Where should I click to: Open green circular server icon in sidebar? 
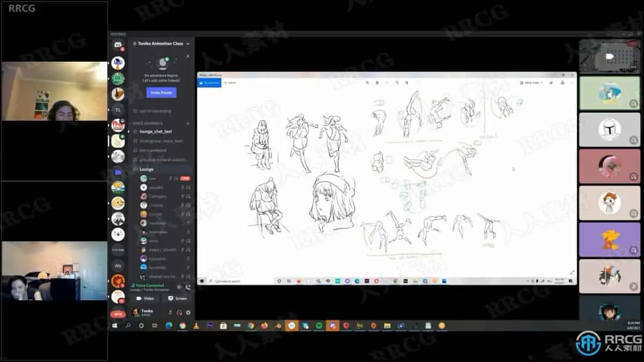(x=118, y=78)
